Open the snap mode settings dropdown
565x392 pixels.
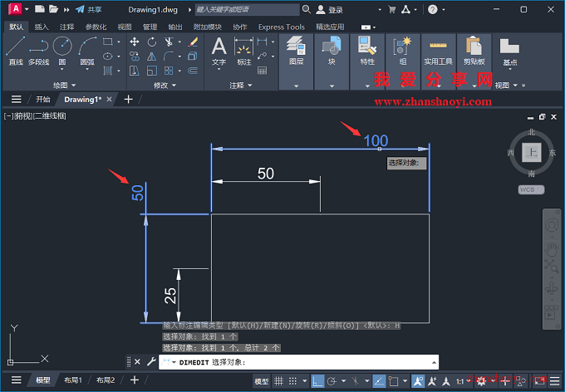305,381
